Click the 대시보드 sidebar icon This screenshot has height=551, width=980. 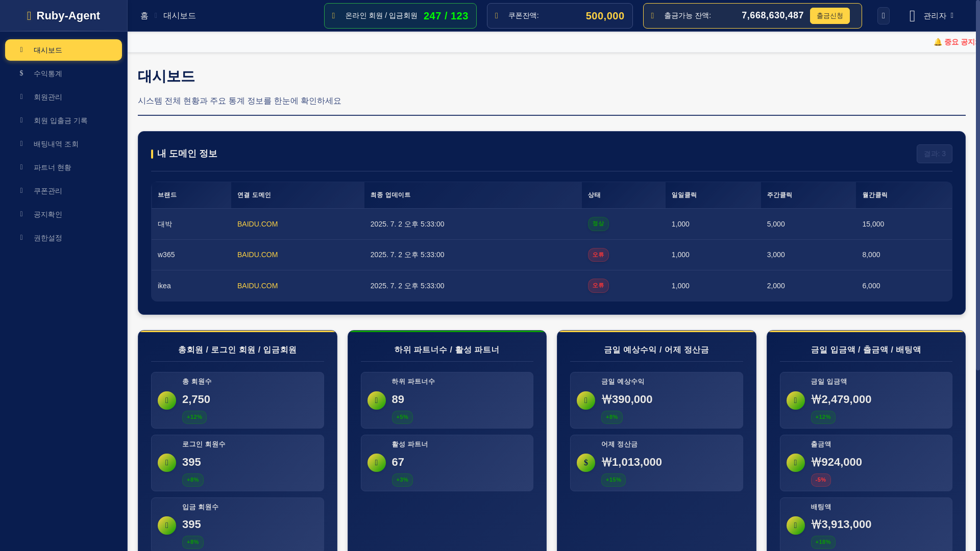pyautogui.click(x=21, y=50)
